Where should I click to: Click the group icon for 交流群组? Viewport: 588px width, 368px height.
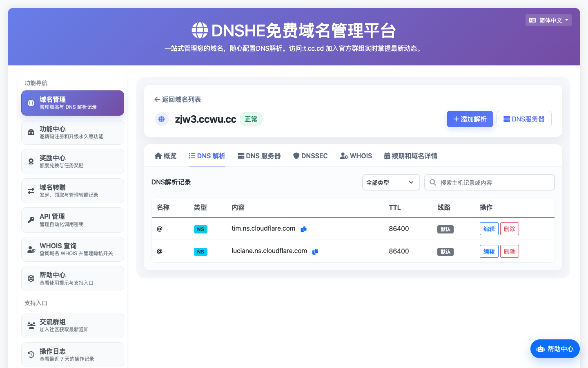coord(31,325)
